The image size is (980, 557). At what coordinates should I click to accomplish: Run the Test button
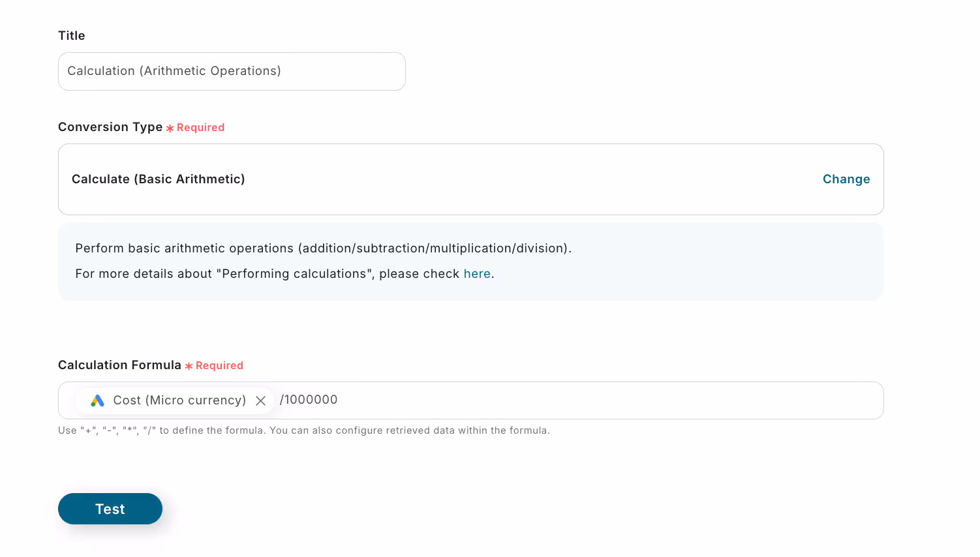click(110, 509)
